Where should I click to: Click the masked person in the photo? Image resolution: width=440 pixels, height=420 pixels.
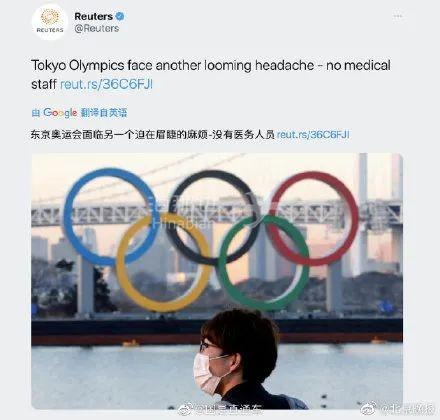(240, 360)
